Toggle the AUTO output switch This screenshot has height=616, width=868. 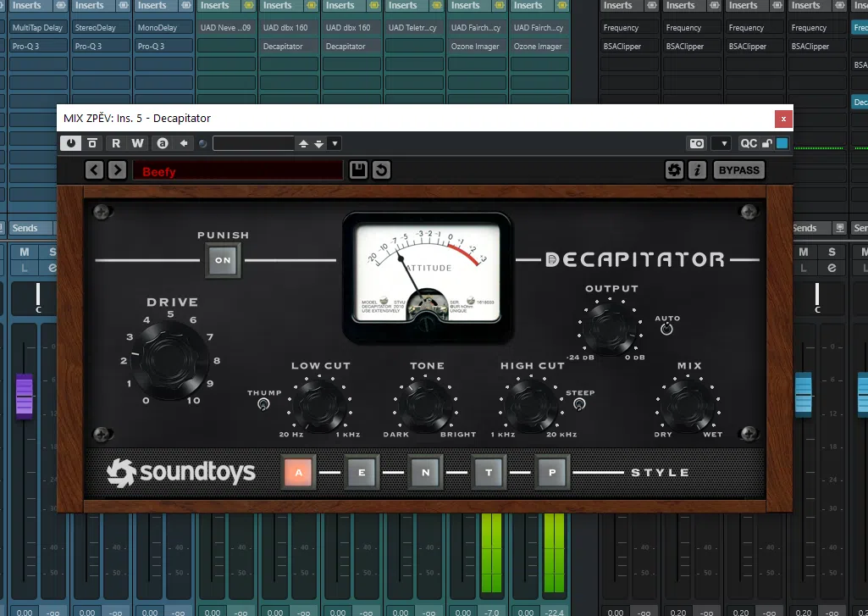[666, 329]
